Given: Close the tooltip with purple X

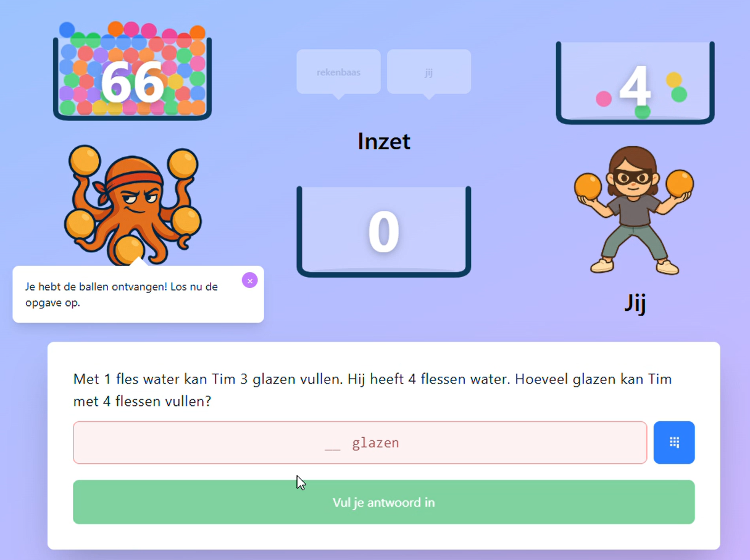Looking at the screenshot, I should click(249, 281).
